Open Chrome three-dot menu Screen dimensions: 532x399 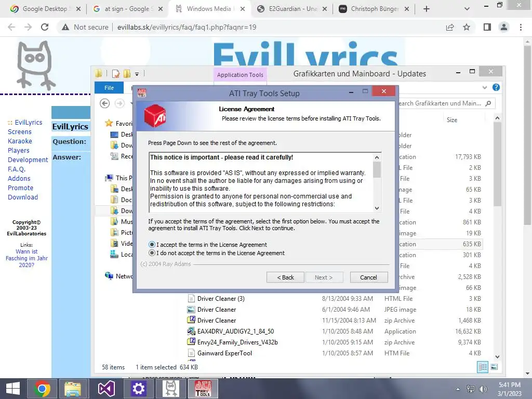coord(521,27)
